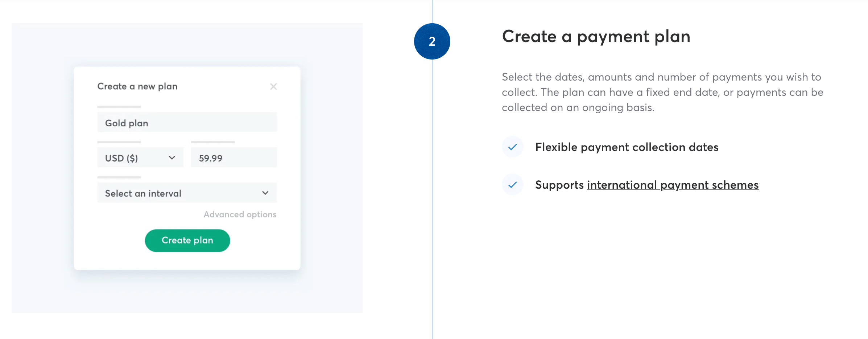The image size is (868, 339).
Task: Follow the international payment schemes link
Action: pyautogui.click(x=673, y=185)
